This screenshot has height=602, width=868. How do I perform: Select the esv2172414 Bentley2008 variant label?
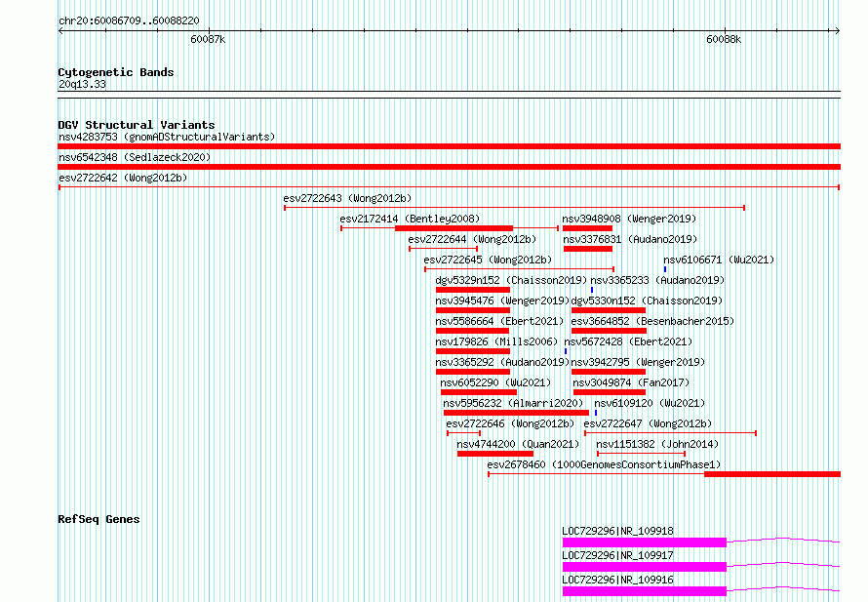pyautogui.click(x=410, y=219)
